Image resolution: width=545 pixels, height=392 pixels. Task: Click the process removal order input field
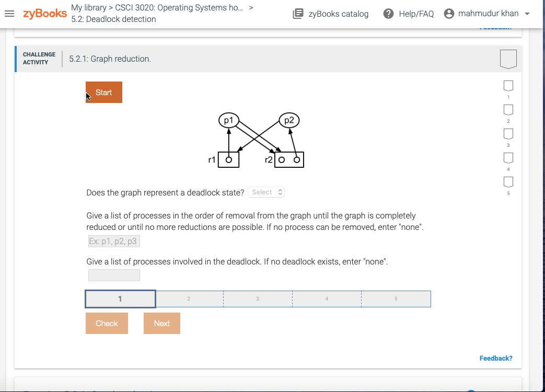[114, 241]
